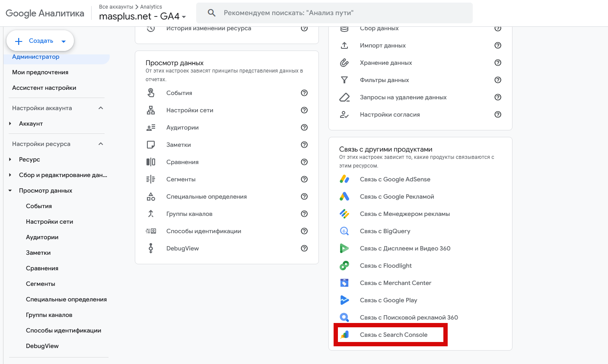The image size is (608, 364).
Task: Click the Google AdSense link icon
Action: 344,179
